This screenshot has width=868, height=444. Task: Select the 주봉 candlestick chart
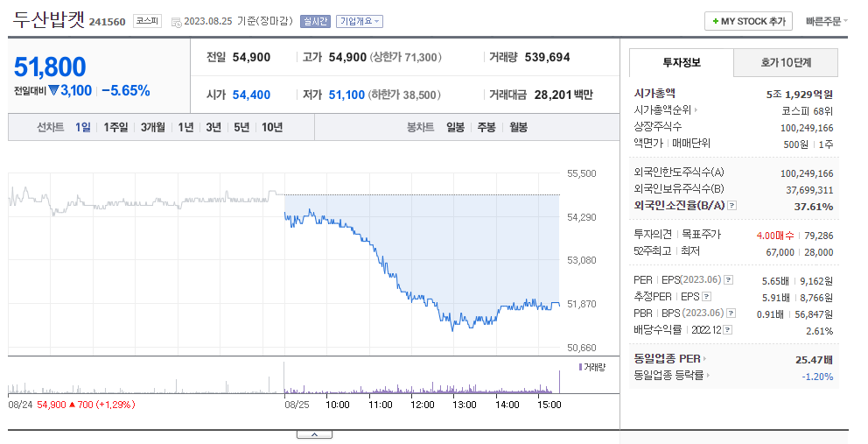tap(486, 128)
